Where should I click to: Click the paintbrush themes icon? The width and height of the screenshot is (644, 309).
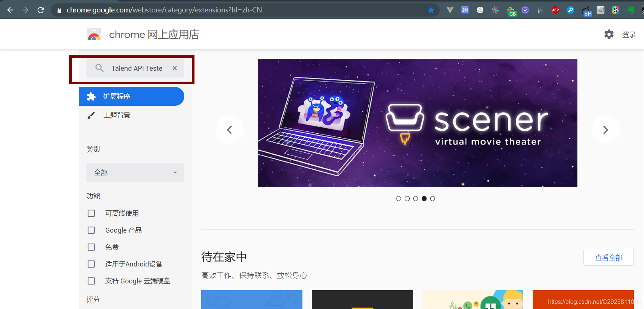click(x=91, y=115)
